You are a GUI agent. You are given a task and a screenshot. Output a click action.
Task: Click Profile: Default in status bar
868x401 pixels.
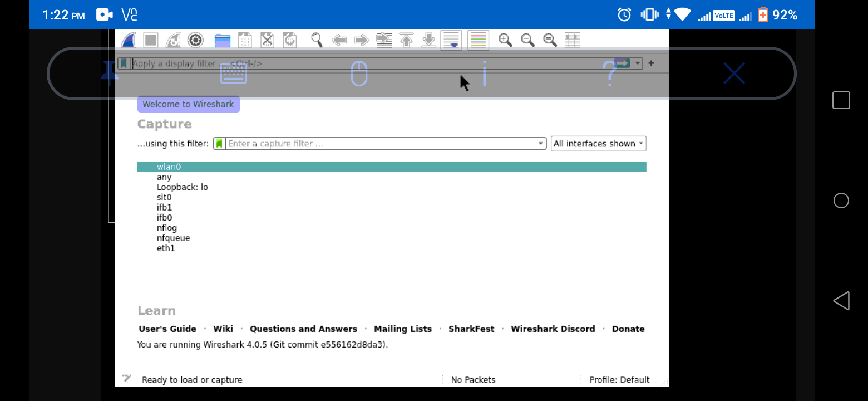pos(619,380)
